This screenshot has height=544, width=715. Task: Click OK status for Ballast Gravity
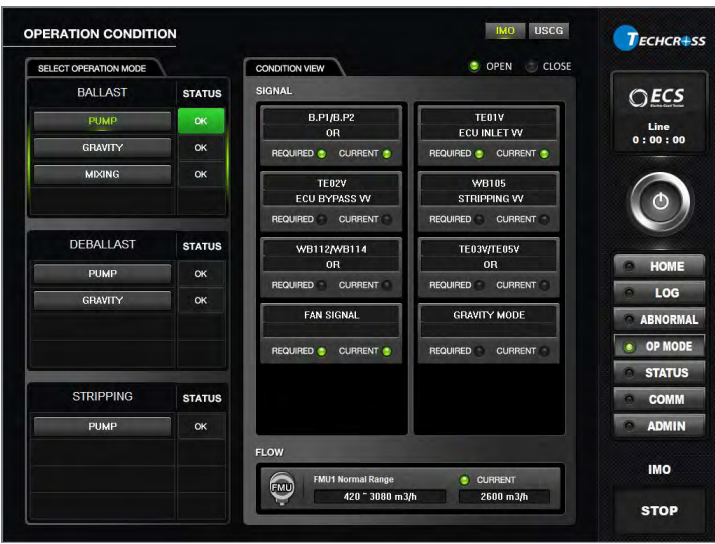pos(201,148)
